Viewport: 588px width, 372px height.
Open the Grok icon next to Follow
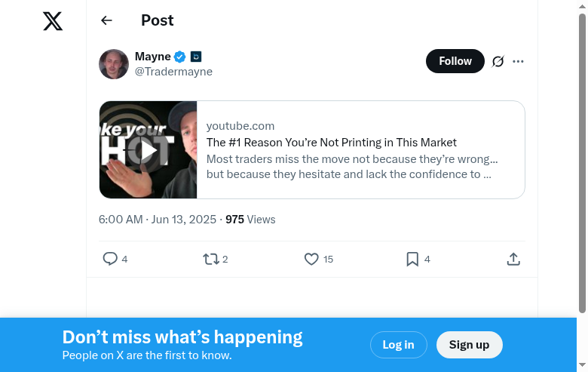point(498,61)
